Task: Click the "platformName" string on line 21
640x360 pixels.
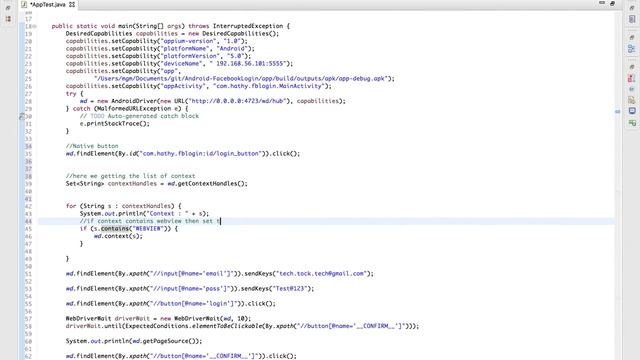Action: tap(184, 49)
